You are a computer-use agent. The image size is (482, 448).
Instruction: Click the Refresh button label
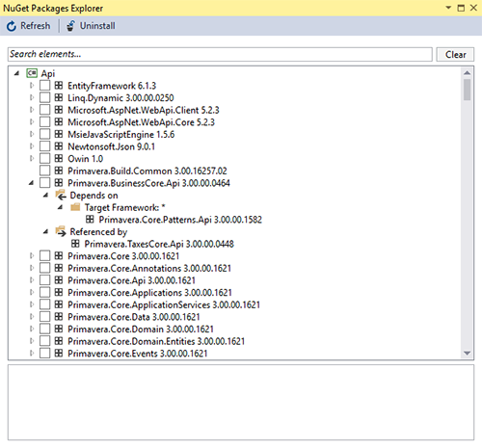(36, 26)
